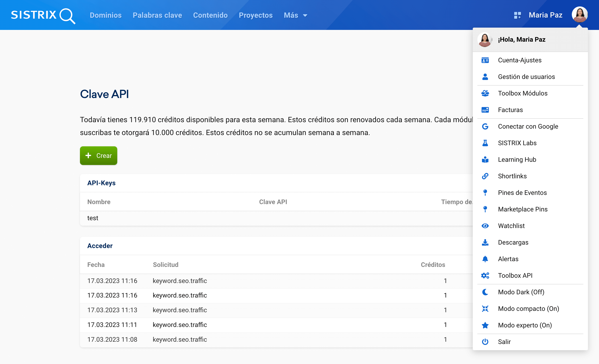
Task: Click the SISTRIX Labs flask icon
Action: click(485, 143)
